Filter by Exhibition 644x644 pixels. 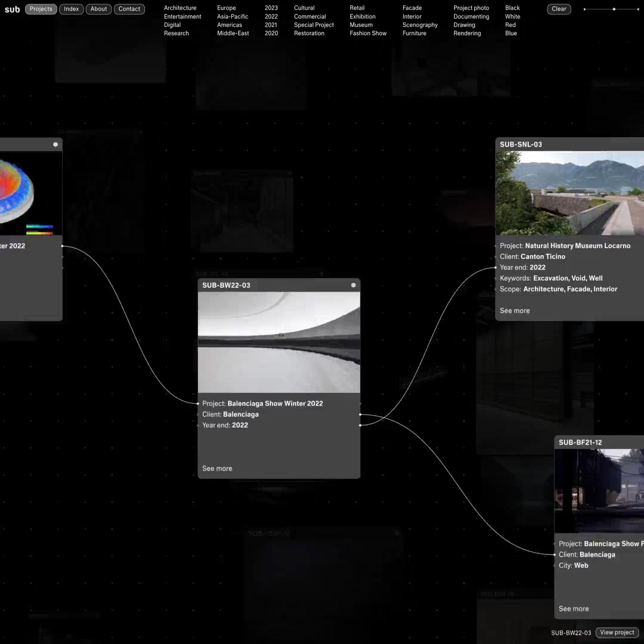click(363, 17)
